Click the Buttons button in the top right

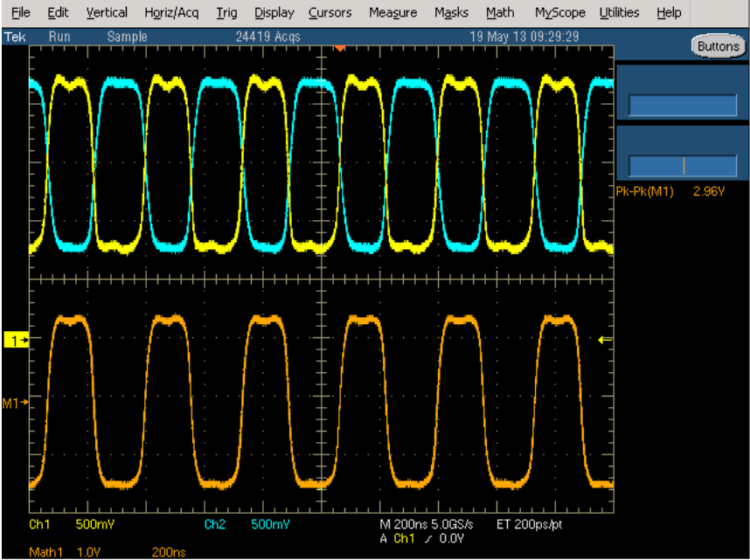click(719, 46)
